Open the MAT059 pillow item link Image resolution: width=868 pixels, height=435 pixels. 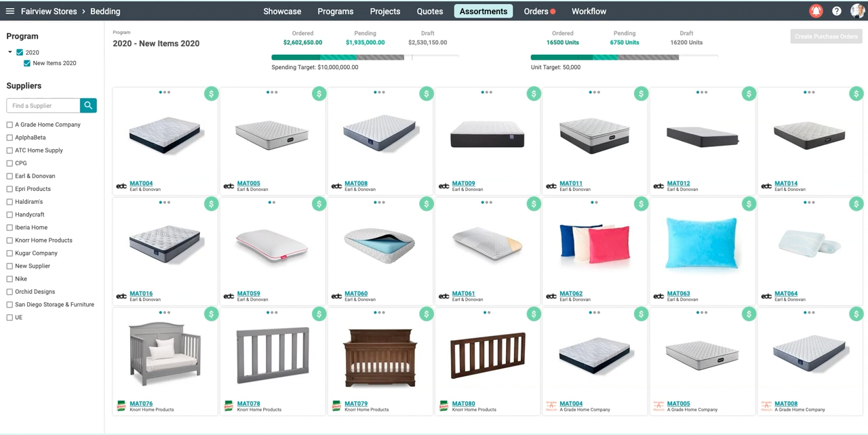click(249, 293)
